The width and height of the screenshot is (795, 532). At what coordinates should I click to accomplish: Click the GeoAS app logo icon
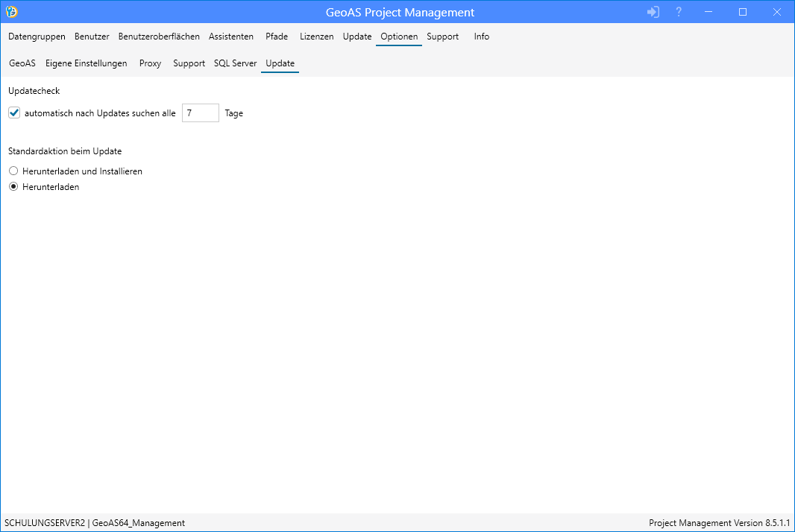pyautogui.click(x=12, y=12)
